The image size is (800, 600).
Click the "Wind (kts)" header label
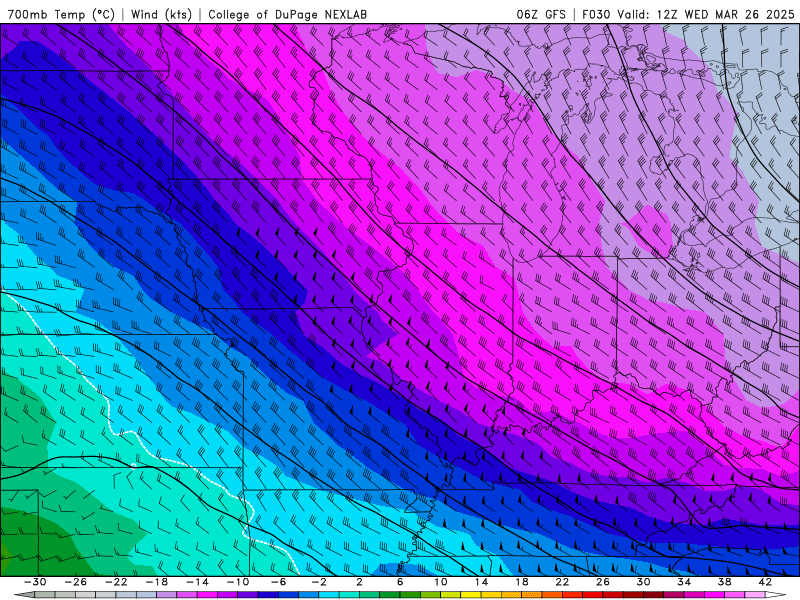click(161, 14)
